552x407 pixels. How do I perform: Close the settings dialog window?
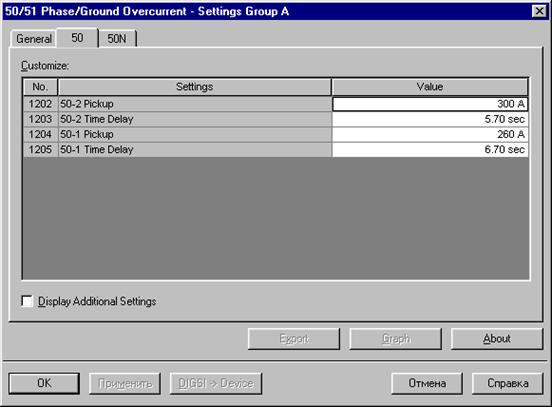pos(539,11)
